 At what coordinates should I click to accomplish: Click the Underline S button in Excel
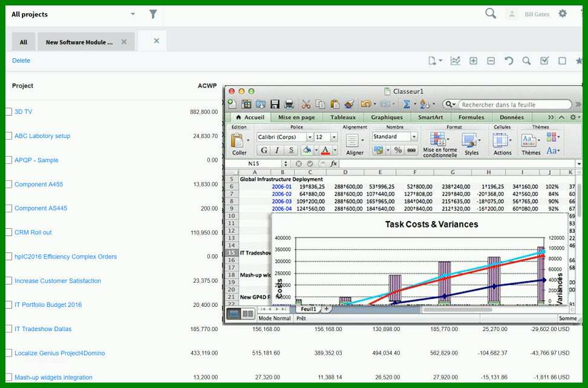click(x=290, y=151)
